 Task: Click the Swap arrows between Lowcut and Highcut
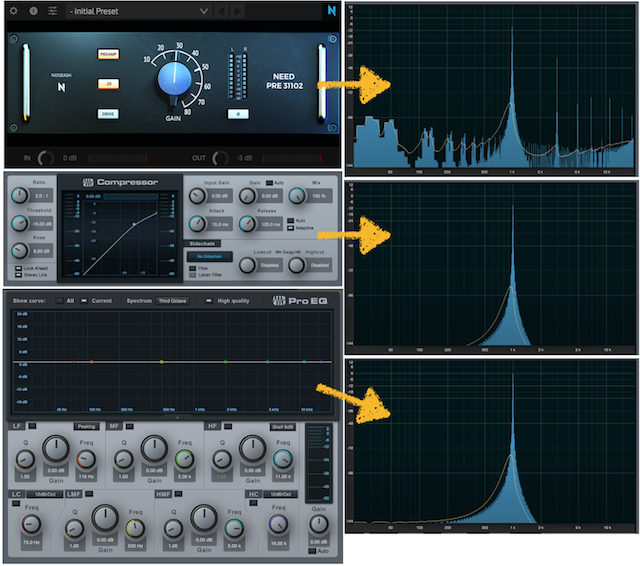tap(288, 252)
